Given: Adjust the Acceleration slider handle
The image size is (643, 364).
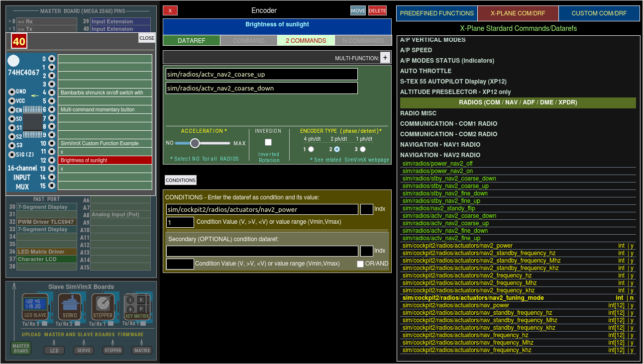Looking at the screenshot, I should click(x=195, y=143).
